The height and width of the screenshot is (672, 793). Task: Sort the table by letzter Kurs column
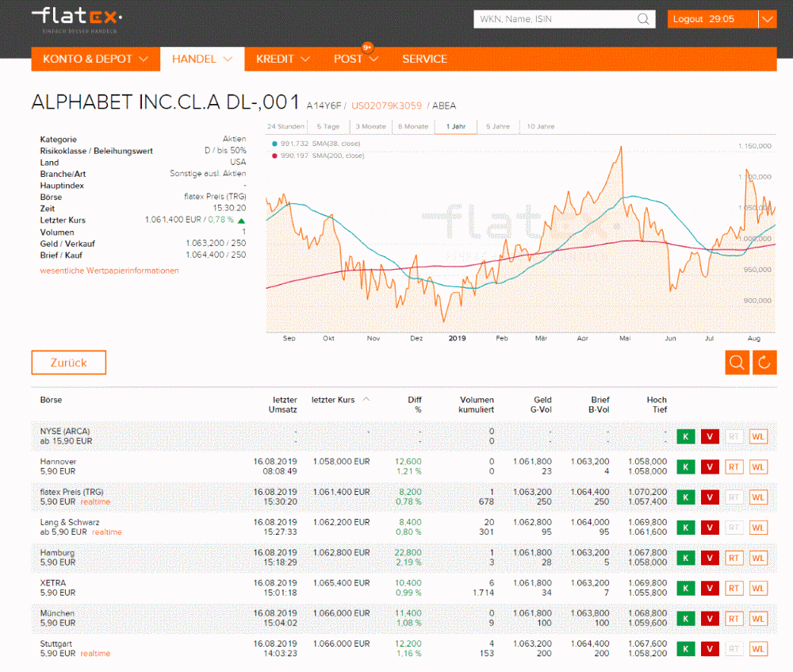[x=340, y=400]
